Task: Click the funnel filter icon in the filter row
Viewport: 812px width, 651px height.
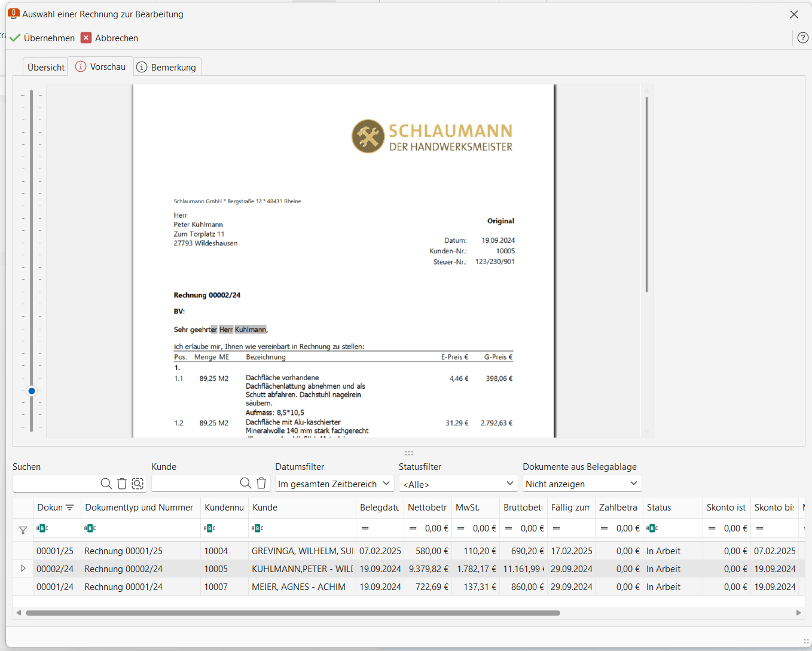Action: pos(23,530)
